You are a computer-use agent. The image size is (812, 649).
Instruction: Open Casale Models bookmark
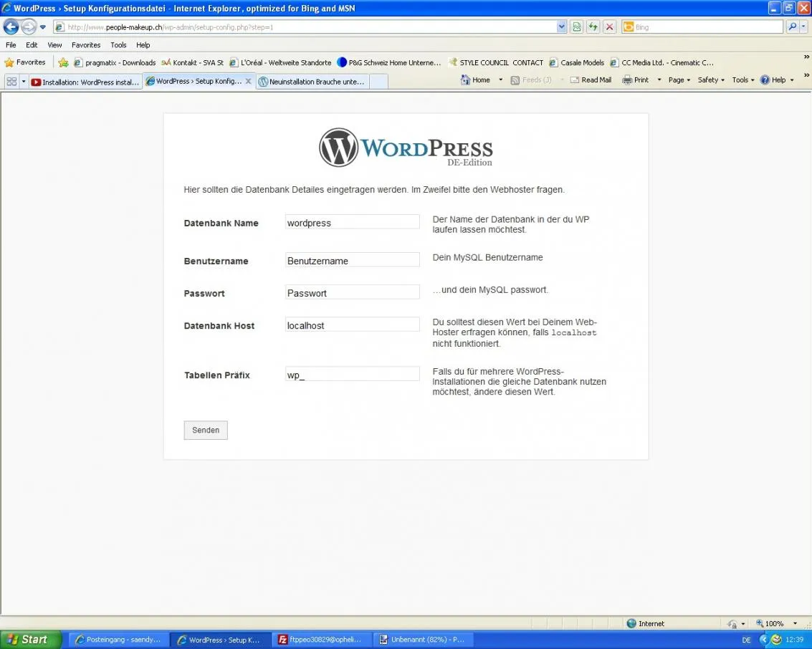tap(576, 62)
